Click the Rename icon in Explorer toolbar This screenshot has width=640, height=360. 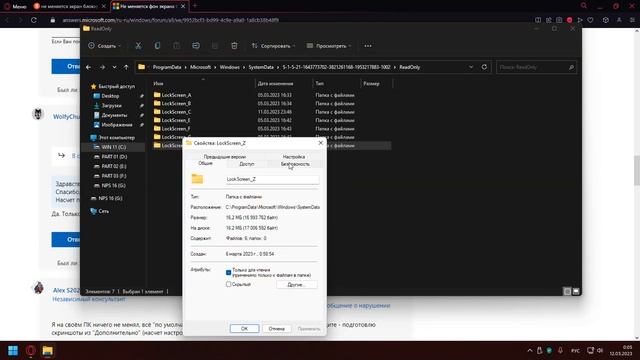coord(196,46)
